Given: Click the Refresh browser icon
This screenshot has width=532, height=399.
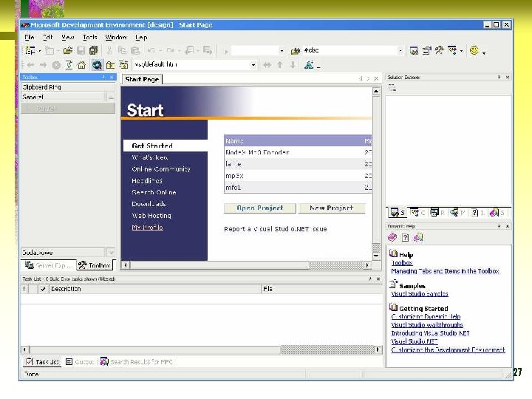Looking at the screenshot, I should 69,65.
